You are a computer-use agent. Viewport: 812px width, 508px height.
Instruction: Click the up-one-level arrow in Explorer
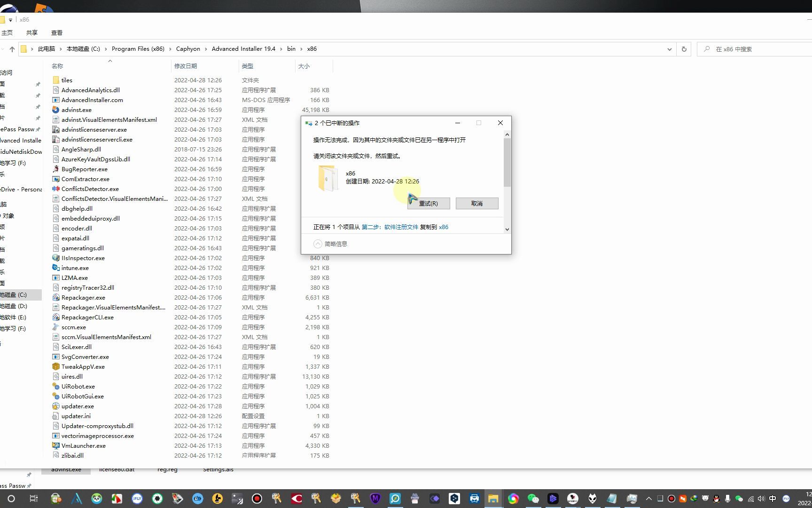click(x=12, y=49)
